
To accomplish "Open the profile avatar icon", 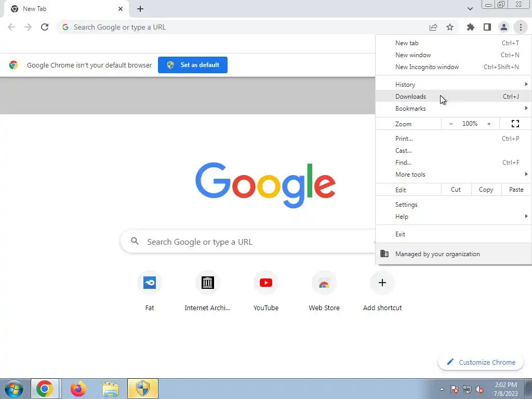I will [504, 27].
